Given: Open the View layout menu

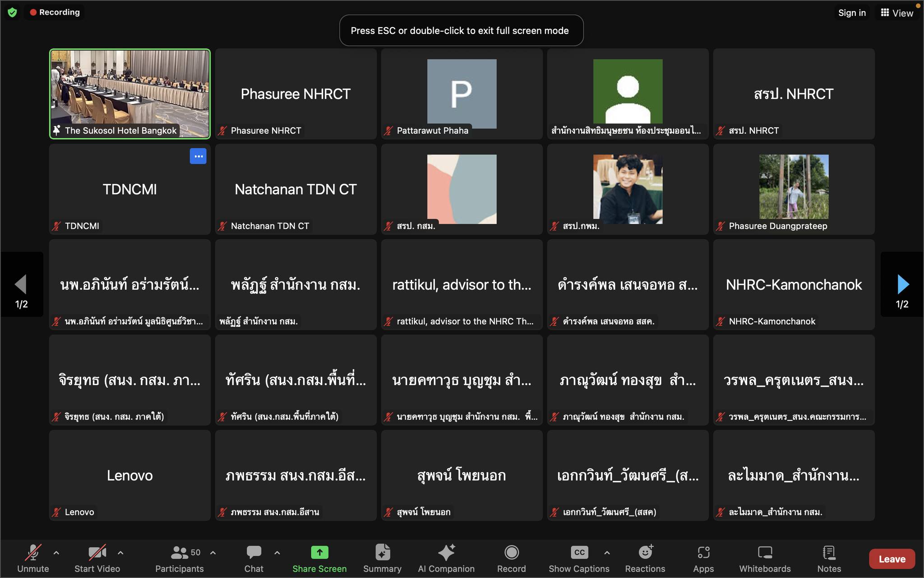Looking at the screenshot, I should pos(897,13).
